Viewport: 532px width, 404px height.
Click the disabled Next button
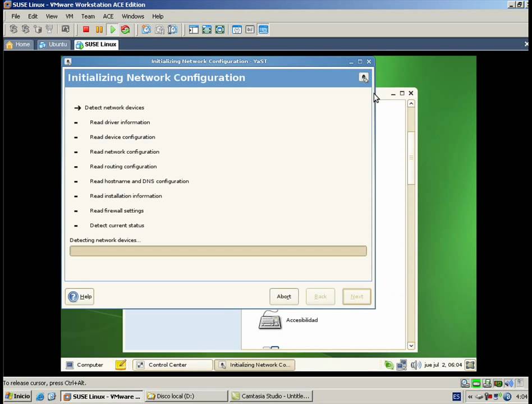pyautogui.click(x=356, y=296)
